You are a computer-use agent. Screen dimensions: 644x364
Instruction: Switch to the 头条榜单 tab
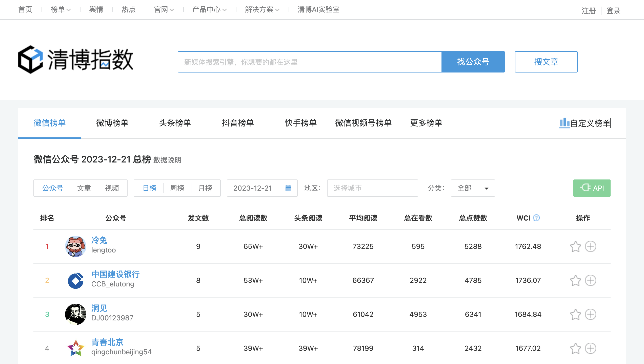pos(175,123)
